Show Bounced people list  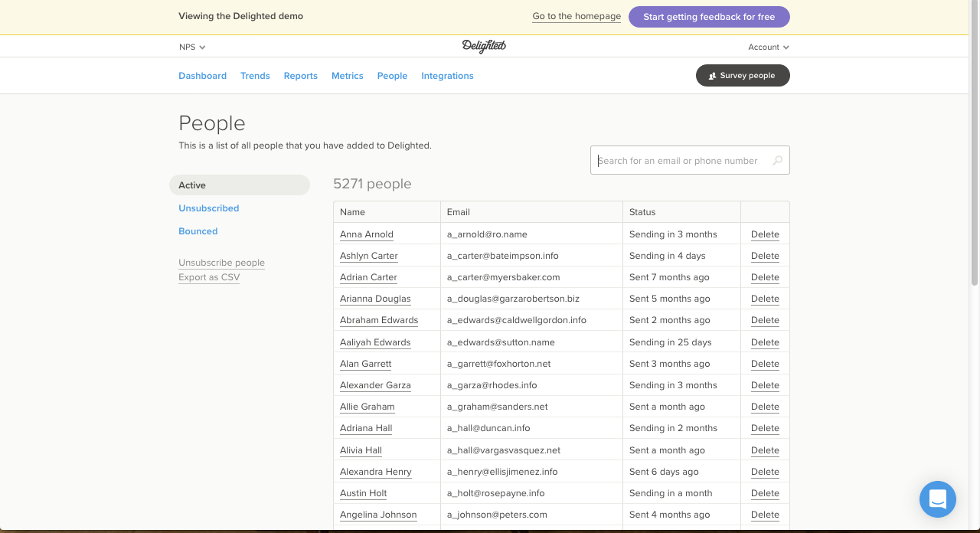pos(198,231)
